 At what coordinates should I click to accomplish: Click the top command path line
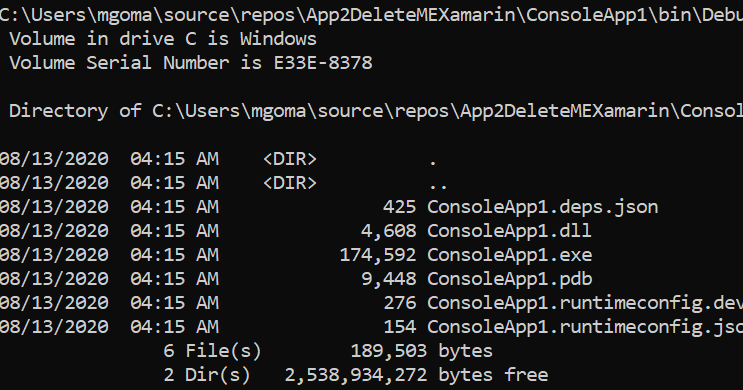click(372, 15)
